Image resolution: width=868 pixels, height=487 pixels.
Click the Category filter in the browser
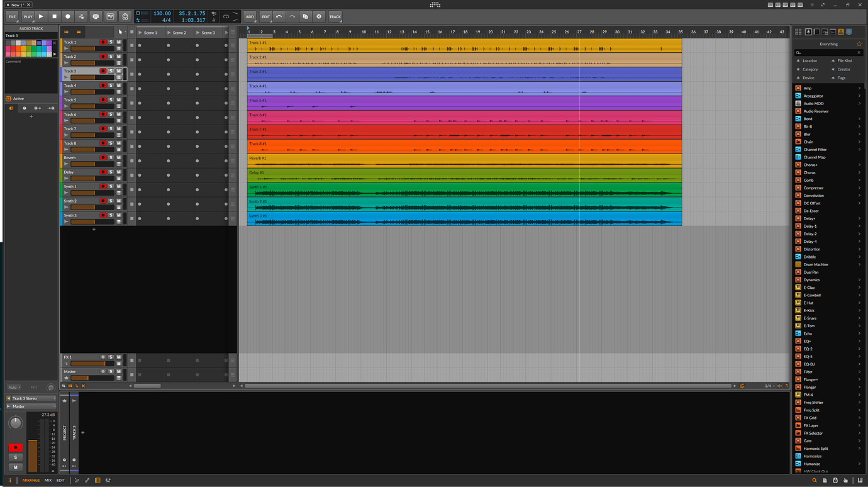pyautogui.click(x=810, y=69)
